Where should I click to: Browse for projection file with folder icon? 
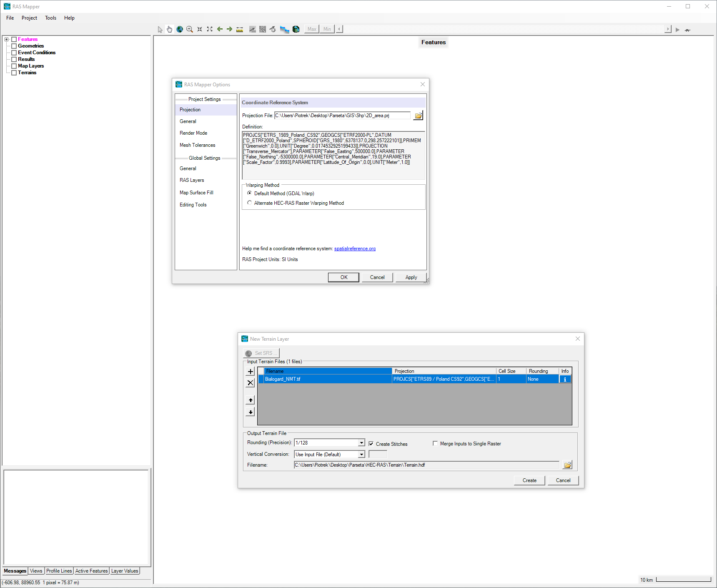click(x=418, y=116)
